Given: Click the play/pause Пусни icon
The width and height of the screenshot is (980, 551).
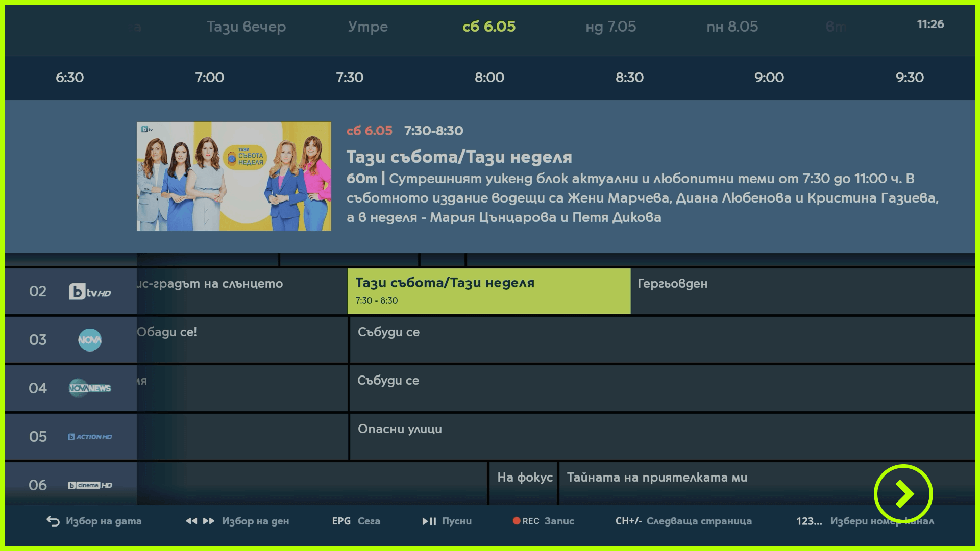Looking at the screenshot, I should pyautogui.click(x=429, y=521).
